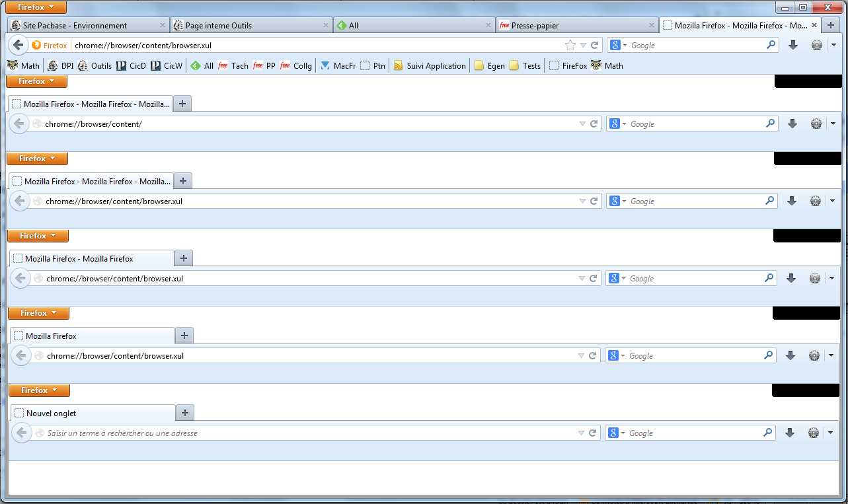Open the All bookmark in bookmarks bar
This screenshot has height=504, width=848.
pyautogui.click(x=202, y=65)
